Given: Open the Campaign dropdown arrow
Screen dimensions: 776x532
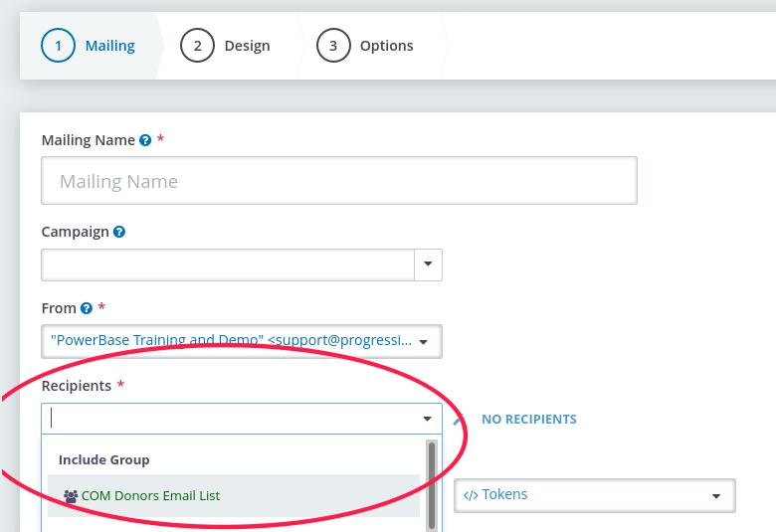Looking at the screenshot, I should [x=428, y=265].
